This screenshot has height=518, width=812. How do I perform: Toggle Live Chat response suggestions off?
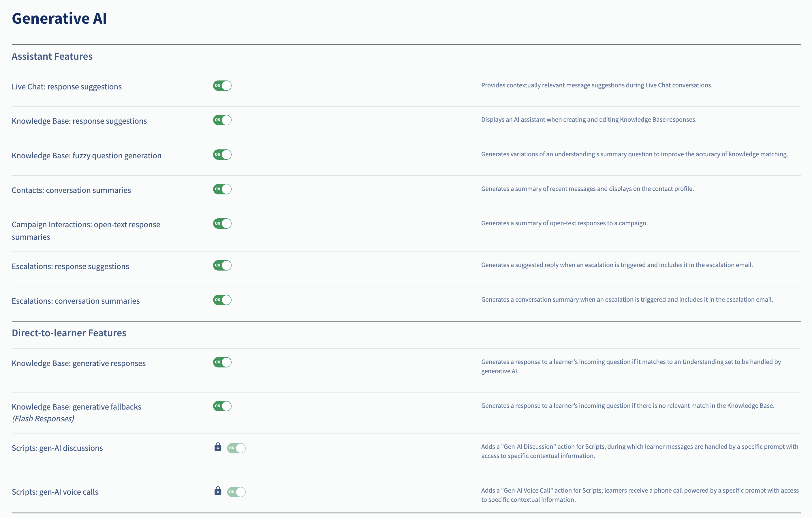click(x=222, y=86)
